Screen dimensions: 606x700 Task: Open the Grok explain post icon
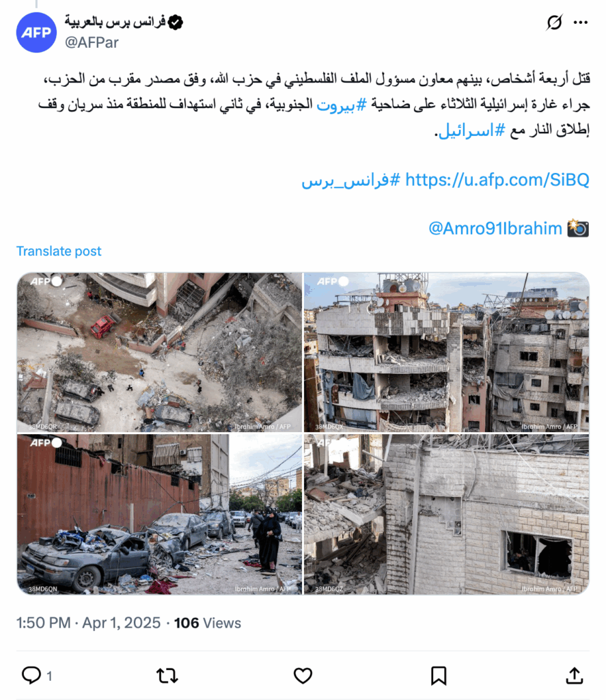point(554,23)
